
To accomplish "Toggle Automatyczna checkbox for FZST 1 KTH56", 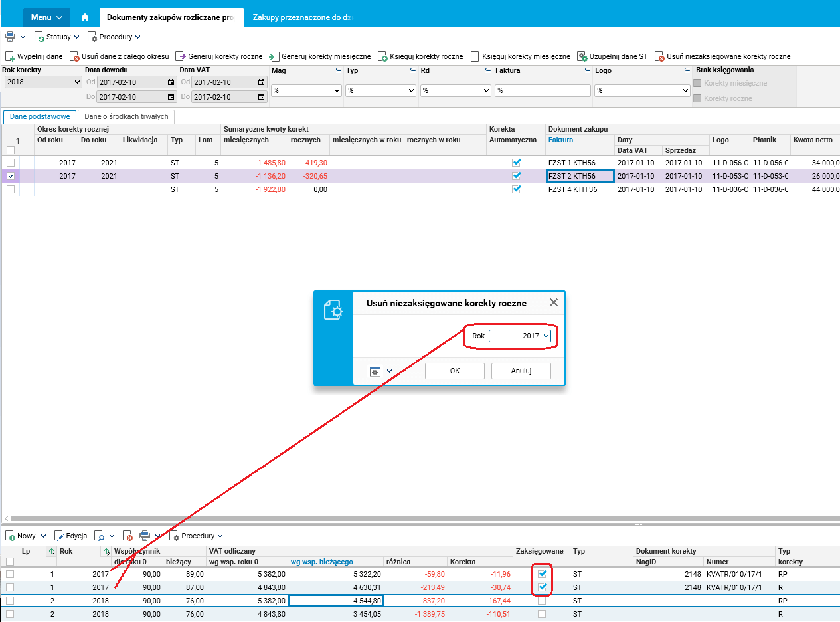I will (x=517, y=163).
